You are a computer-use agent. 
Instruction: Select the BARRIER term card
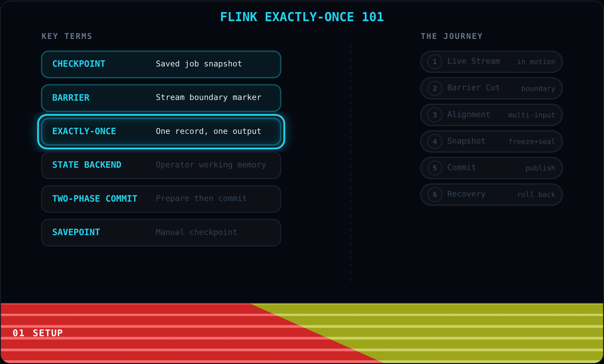pos(161,98)
